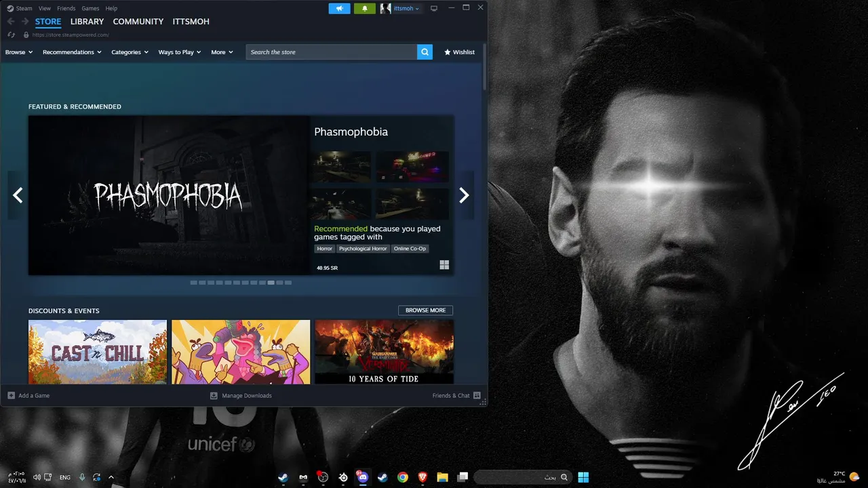The width and height of the screenshot is (868, 488).
Task: Show next featured game
Action: pos(464,195)
